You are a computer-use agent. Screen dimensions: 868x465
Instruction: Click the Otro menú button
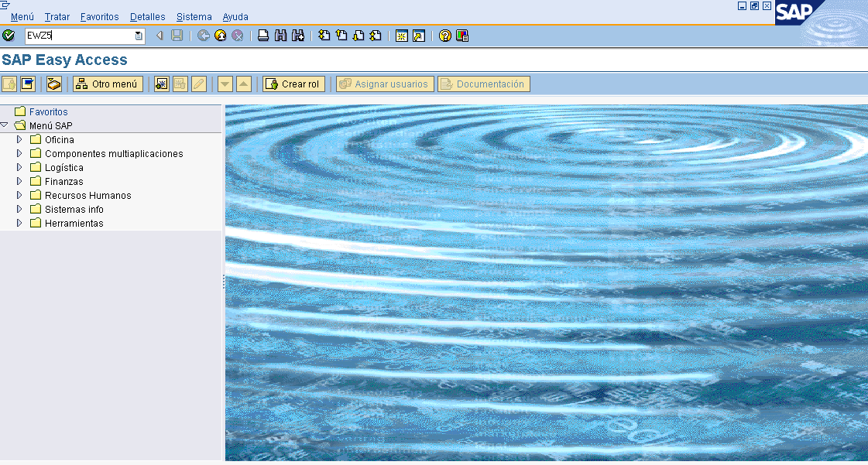(108, 84)
